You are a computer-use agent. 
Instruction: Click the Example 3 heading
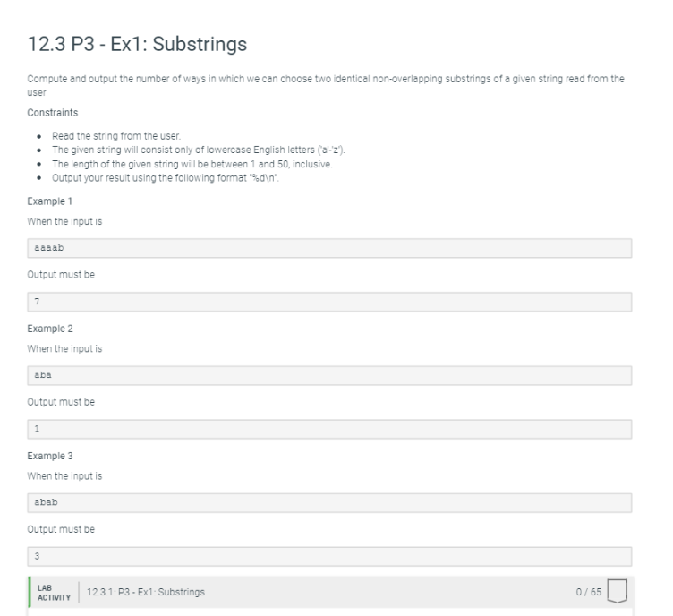pyautogui.click(x=50, y=456)
